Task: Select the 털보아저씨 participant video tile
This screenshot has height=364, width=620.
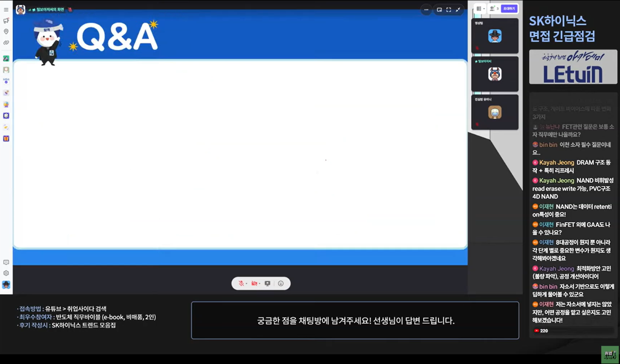Action: click(x=495, y=74)
